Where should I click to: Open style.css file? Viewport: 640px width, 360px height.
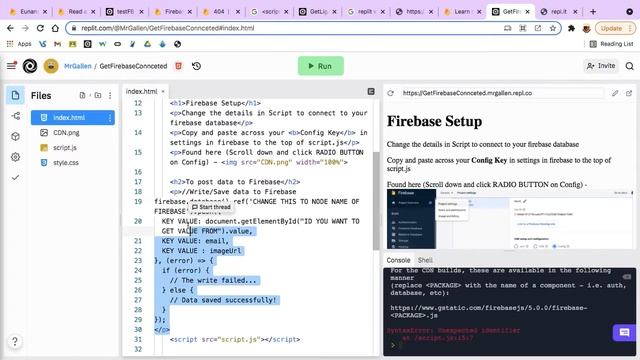(66, 163)
